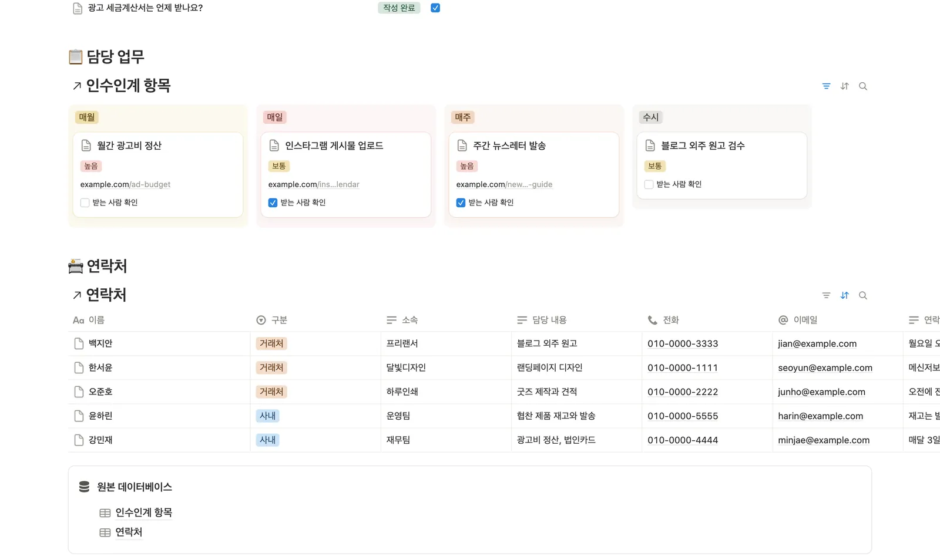The image size is (940, 560).
Task: Open the 소속 column header menu
Action: point(446,320)
